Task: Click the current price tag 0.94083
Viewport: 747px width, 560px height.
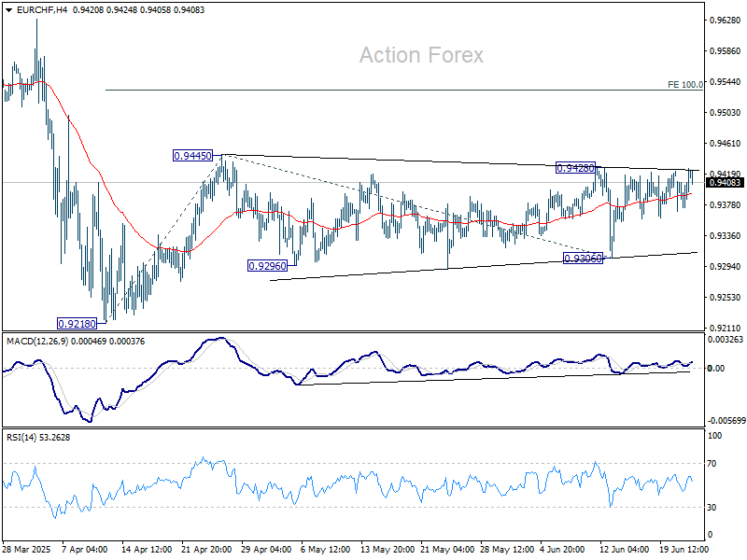Action: pyautogui.click(x=726, y=183)
